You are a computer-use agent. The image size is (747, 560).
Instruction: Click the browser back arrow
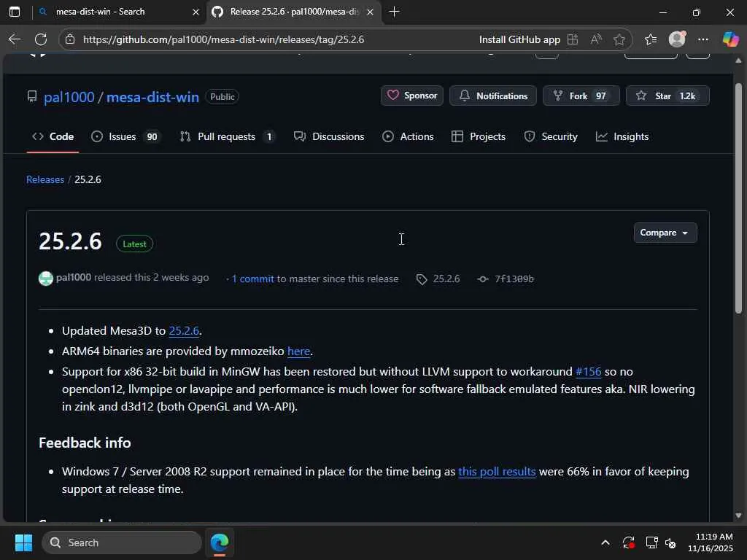click(x=15, y=39)
